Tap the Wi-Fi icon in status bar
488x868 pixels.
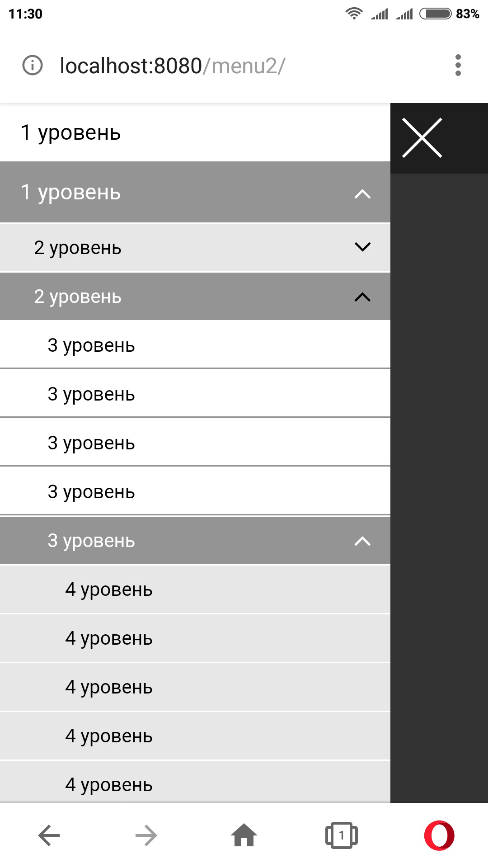point(354,14)
